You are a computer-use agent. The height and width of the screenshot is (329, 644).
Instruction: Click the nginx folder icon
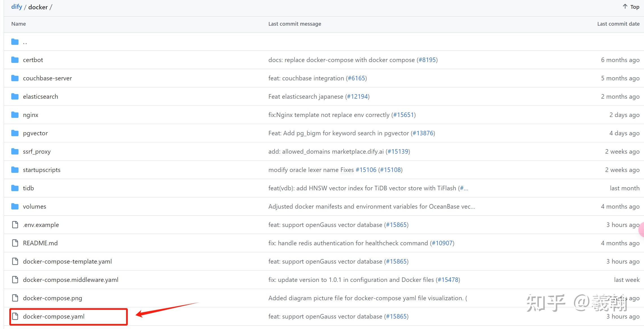click(x=15, y=115)
